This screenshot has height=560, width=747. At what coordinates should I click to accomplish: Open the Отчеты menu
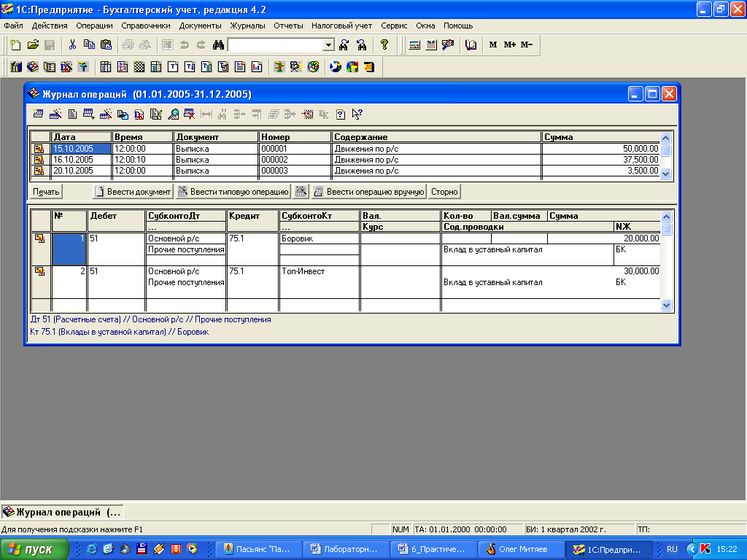[288, 26]
